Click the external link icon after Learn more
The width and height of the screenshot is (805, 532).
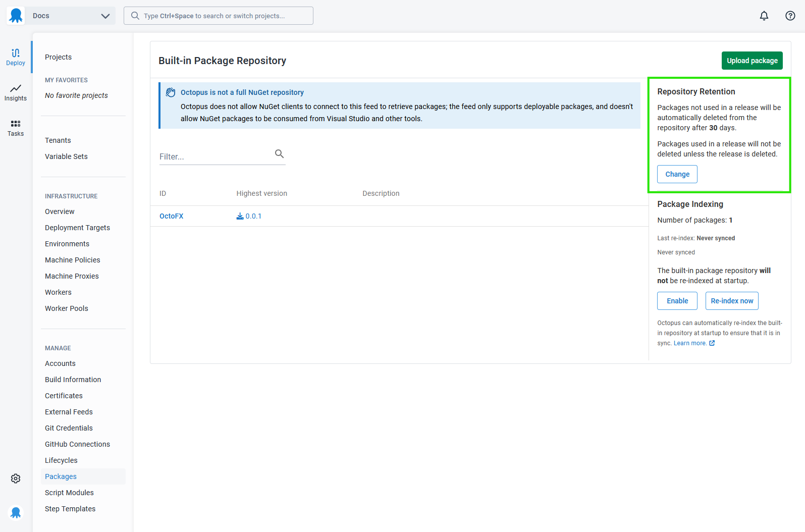(x=712, y=343)
